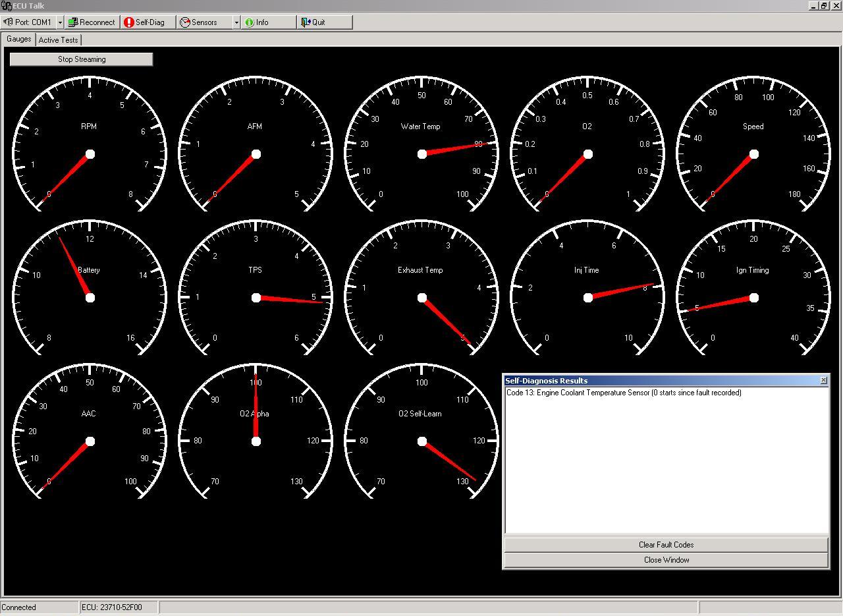Viewport: 843px width, 616px height.
Task: Click the ECU Talk title bar icon
Action: [6, 5]
